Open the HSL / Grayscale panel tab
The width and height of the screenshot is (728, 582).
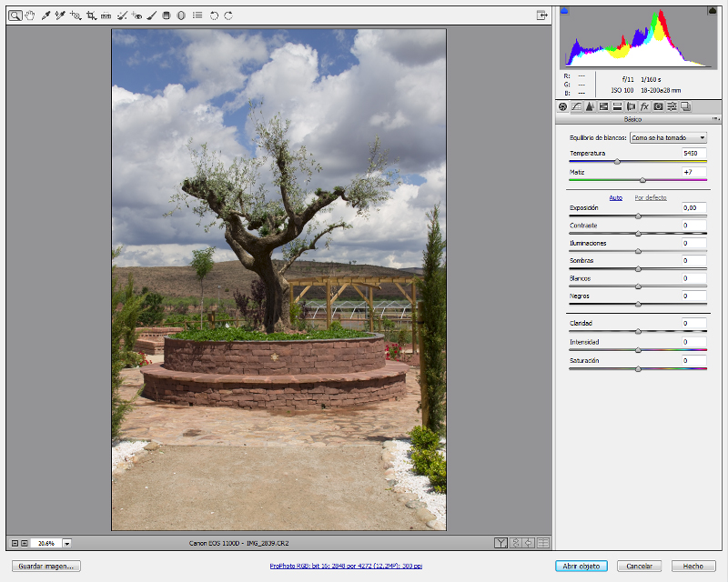click(x=603, y=106)
